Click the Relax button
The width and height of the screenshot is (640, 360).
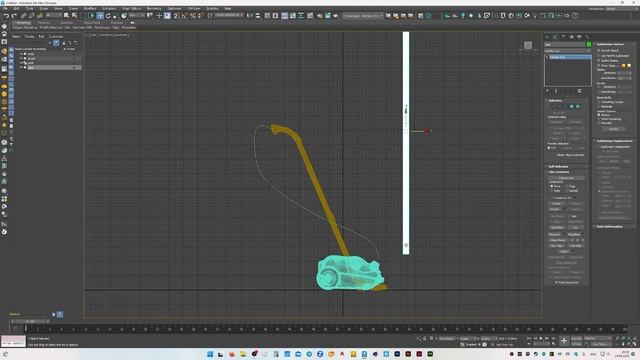tap(564, 251)
